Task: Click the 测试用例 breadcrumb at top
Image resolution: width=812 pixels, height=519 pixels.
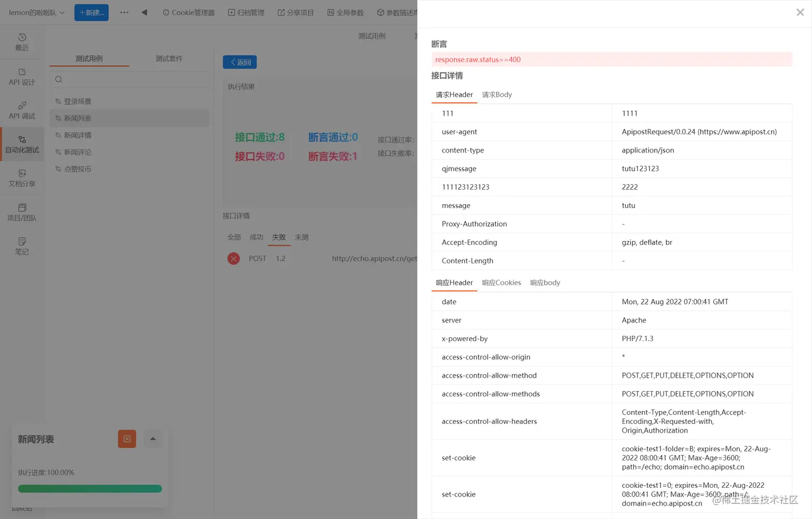Action: [x=372, y=36]
